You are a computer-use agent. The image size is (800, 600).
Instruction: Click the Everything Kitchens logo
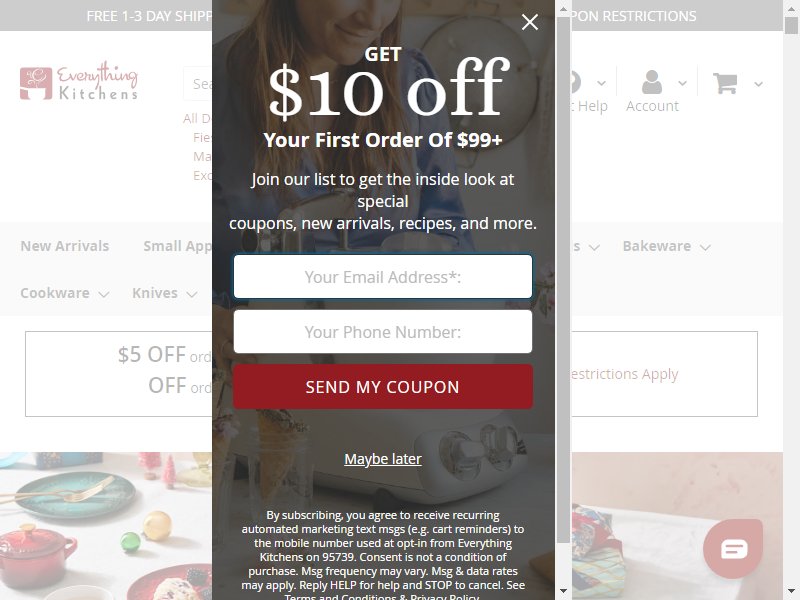click(x=79, y=81)
